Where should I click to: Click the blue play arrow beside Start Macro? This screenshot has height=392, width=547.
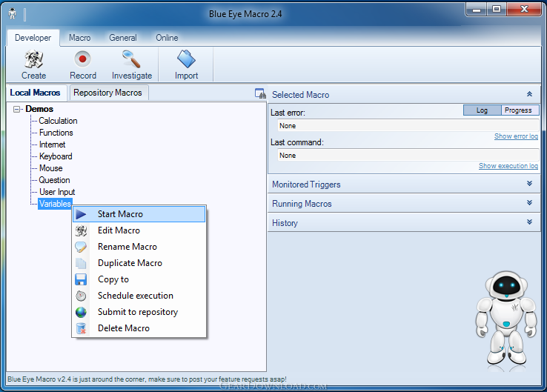point(81,214)
